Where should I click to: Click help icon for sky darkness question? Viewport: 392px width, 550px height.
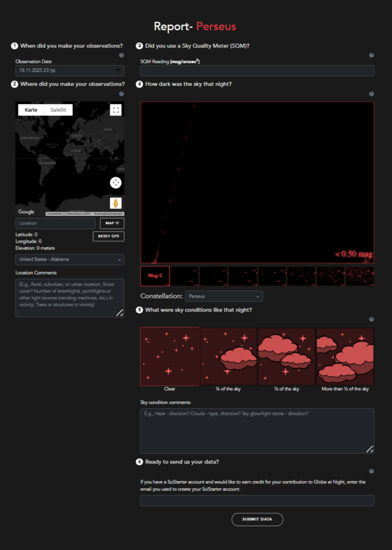371,94
